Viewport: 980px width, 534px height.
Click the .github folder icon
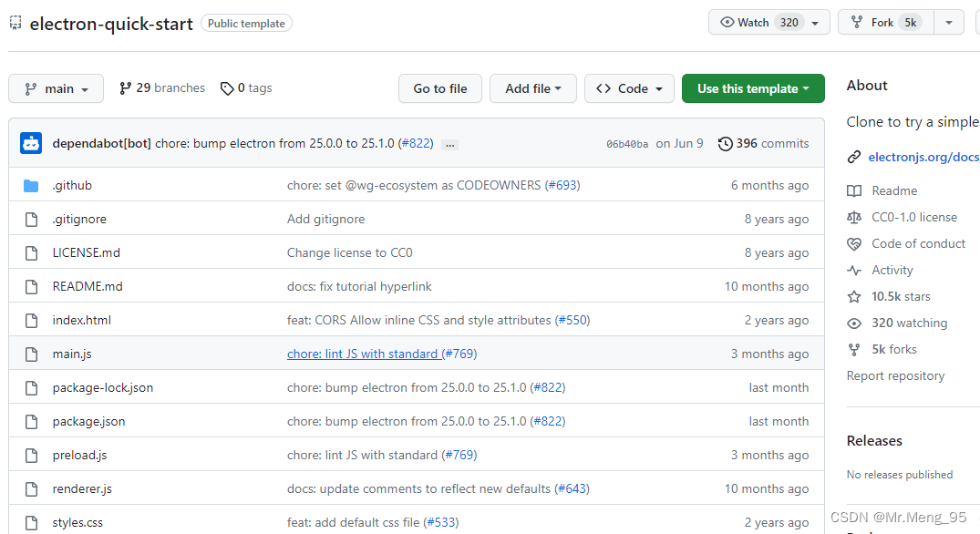31,186
